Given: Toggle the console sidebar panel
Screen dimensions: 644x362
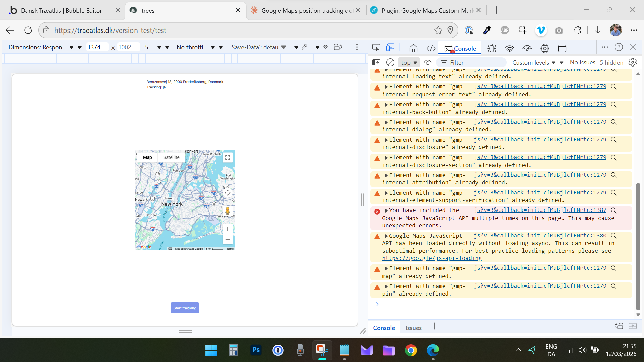Looking at the screenshot, I should (x=376, y=62).
